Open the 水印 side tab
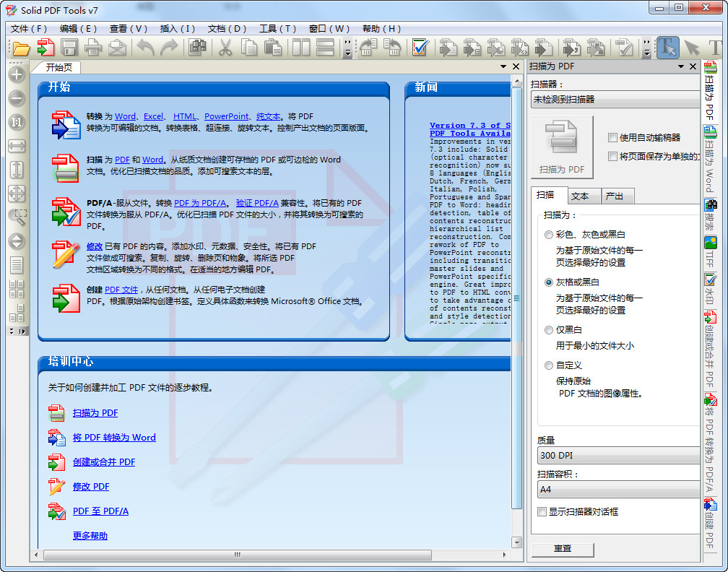The image size is (728, 572). point(709,288)
